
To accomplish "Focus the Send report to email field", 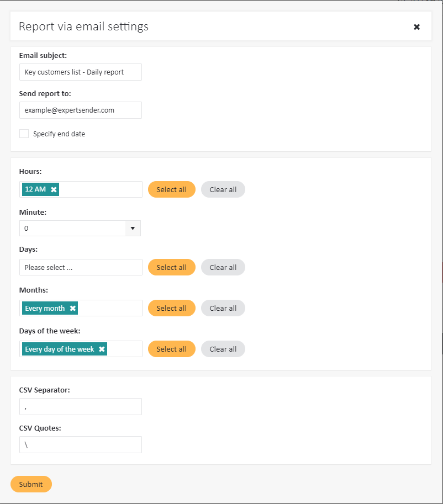I will [81, 110].
